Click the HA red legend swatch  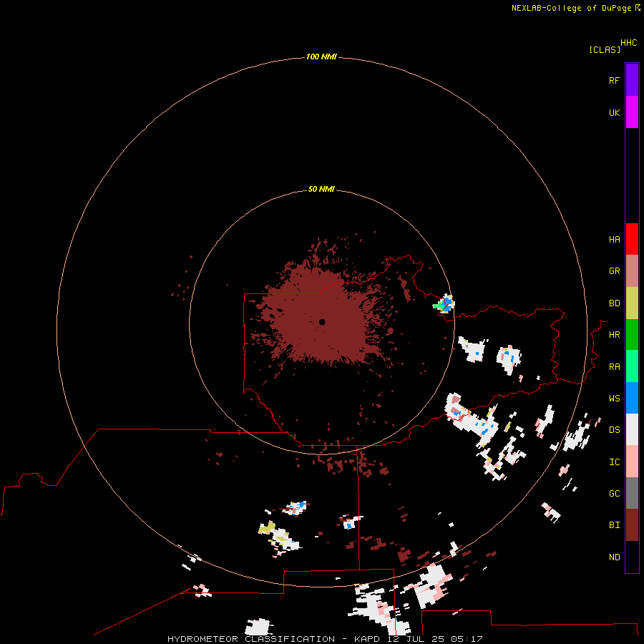632,239
